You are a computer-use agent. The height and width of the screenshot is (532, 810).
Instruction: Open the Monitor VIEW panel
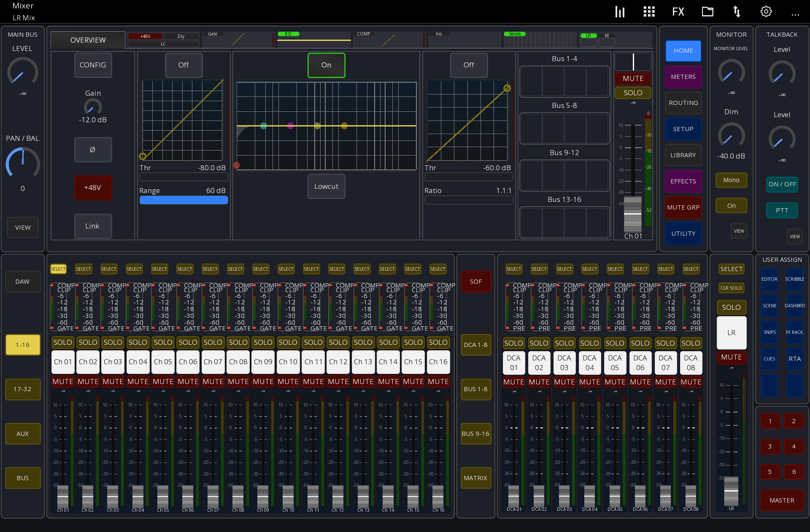click(739, 231)
